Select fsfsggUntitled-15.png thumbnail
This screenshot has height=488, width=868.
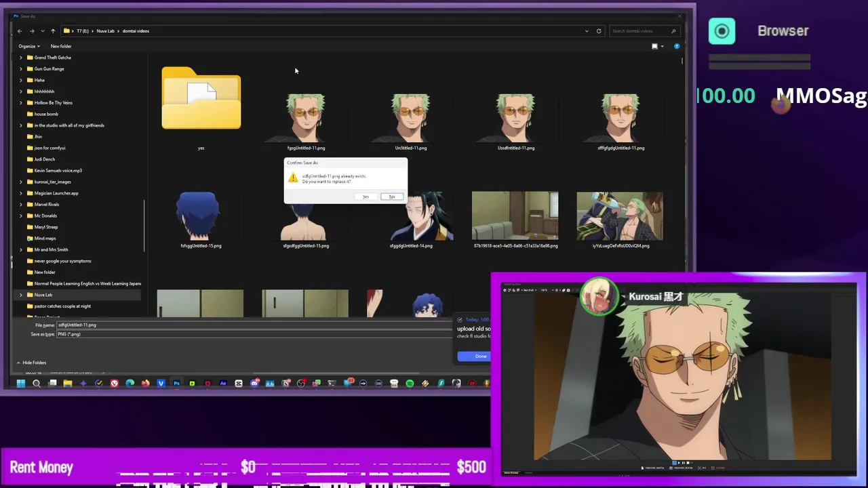(x=201, y=216)
